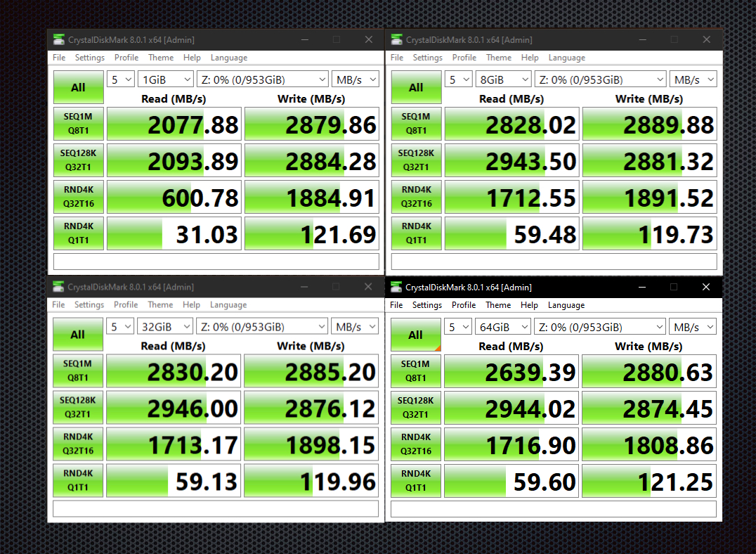Image resolution: width=756 pixels, height=554 pixels.
Task: Click comment field at bottom of 64GiB window
Action: 554,508
